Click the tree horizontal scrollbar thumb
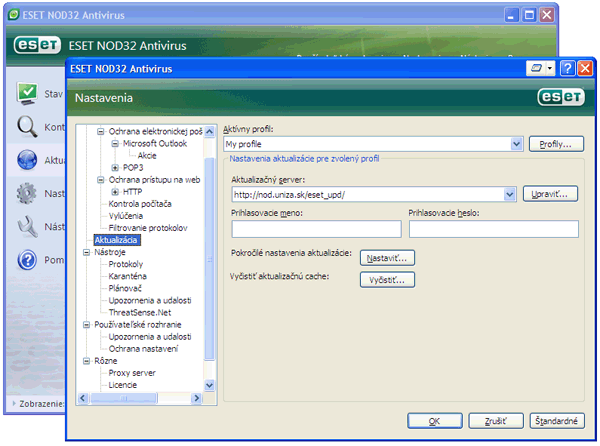This screenshot has height=446, width=600. click(124, 398)
